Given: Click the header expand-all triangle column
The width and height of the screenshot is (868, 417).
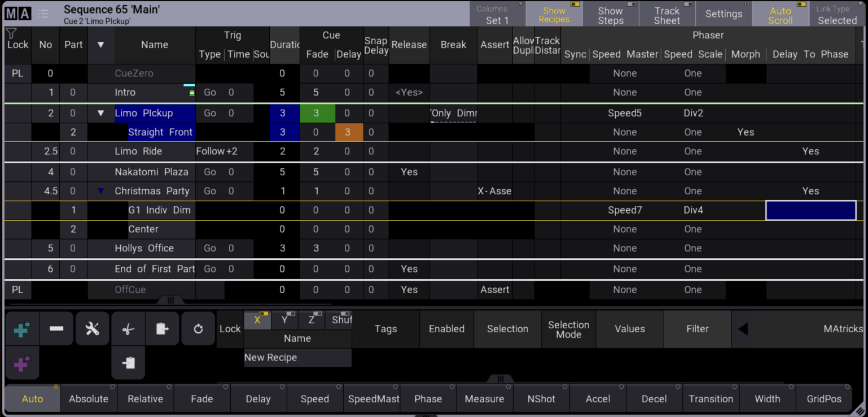Looking at the screenshot, I should point(101,45).
